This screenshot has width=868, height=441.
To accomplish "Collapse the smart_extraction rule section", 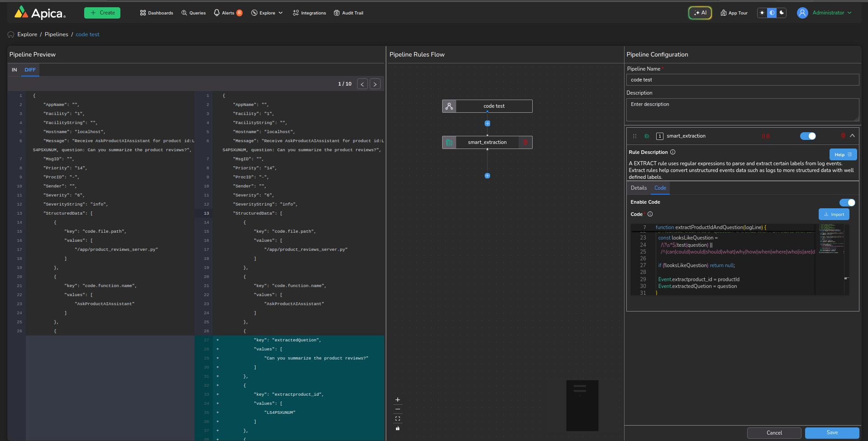I will (852, 136).
